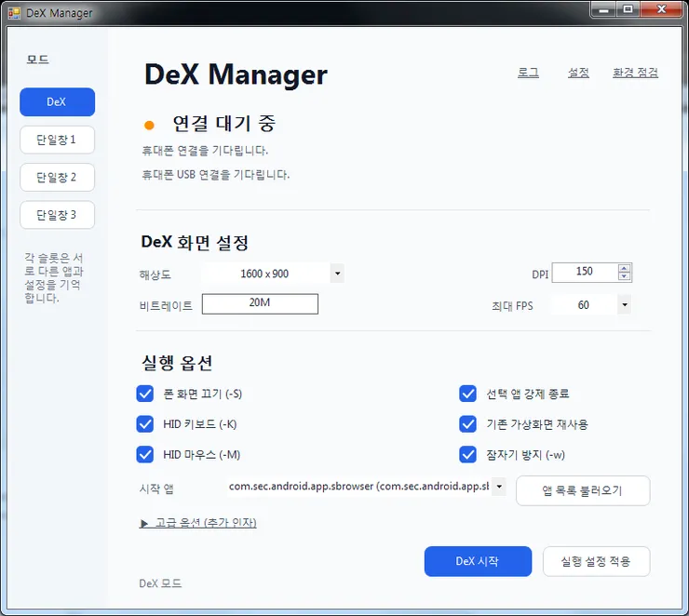This screenshot has height=616, width=689.
Task: Switch to 단일창 3 mode
Action: coord(57,215)
